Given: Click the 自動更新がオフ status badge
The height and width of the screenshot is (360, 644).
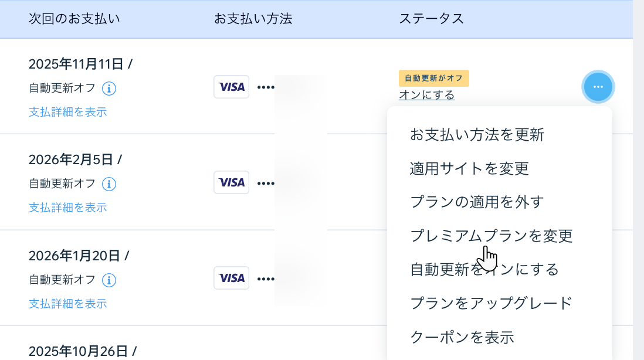Looking at the screenshot, I should point(434,77).
